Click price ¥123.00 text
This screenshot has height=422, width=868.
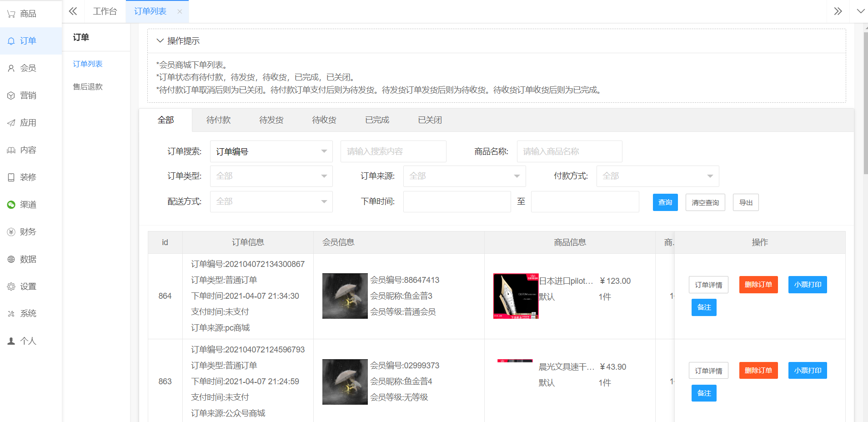point(615,281)
